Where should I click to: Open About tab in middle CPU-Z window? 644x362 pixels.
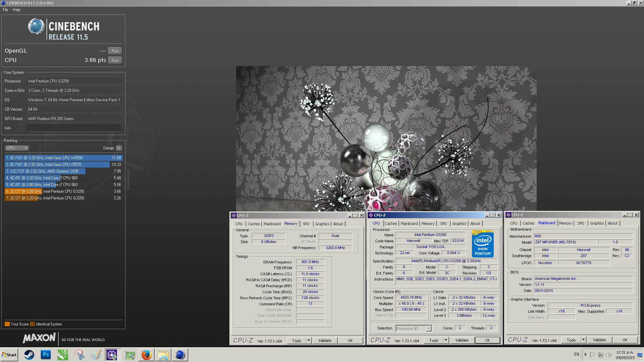(475, 224)
